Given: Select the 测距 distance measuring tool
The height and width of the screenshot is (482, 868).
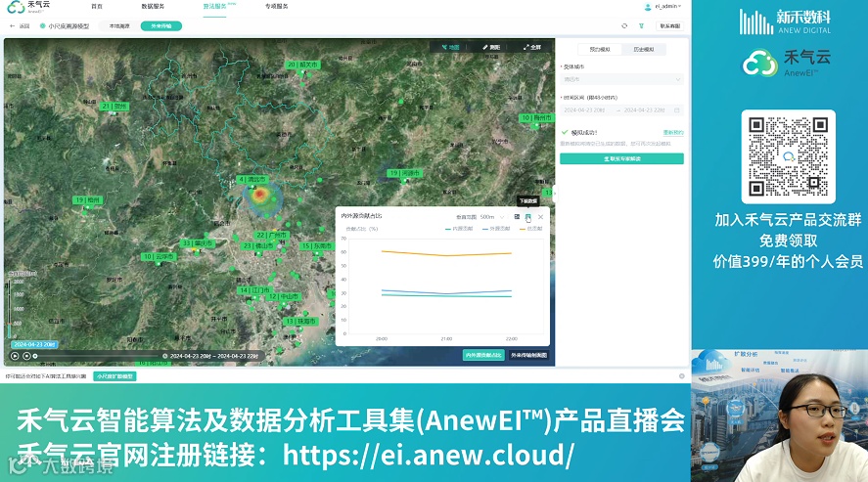Looking at the screenshot, I should [x=491, y=47].
